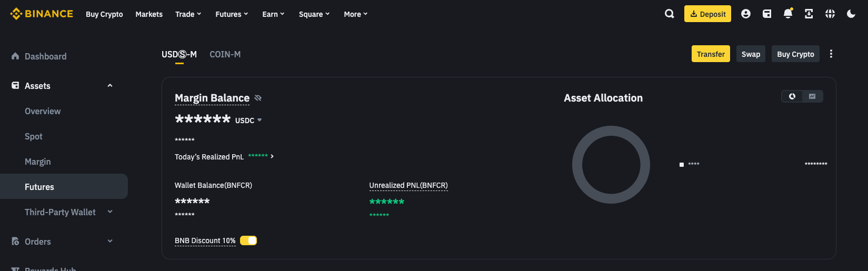868x271 pixels.
Task: Open Spot in the sidebar
Action: pyautogui.click(x=34, y=136)
